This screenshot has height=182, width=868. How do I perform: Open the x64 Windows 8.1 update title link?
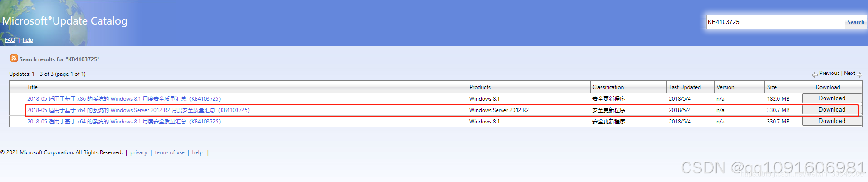click(x=124, y=122)
